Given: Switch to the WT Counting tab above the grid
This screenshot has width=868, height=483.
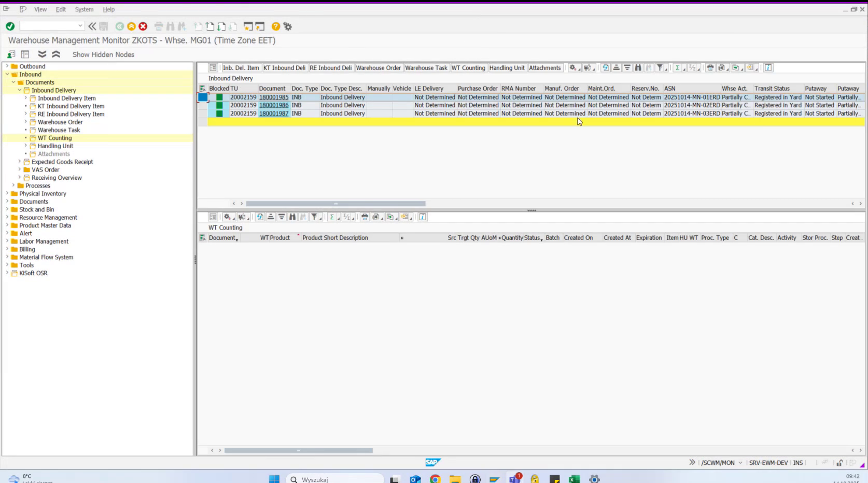Looking at the screenshot, I should (x=468, y=68).
